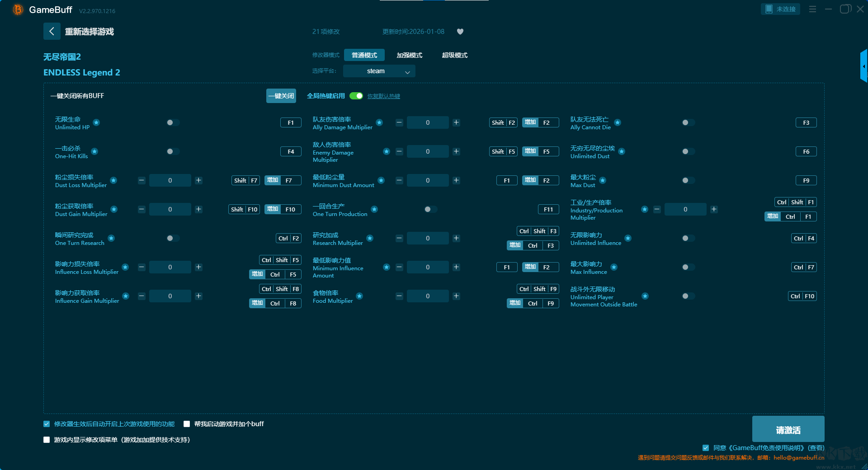Switch to 加强模式 enhanced mode tab
Viewport: 868px width, 470px height.
pos(409,55)
